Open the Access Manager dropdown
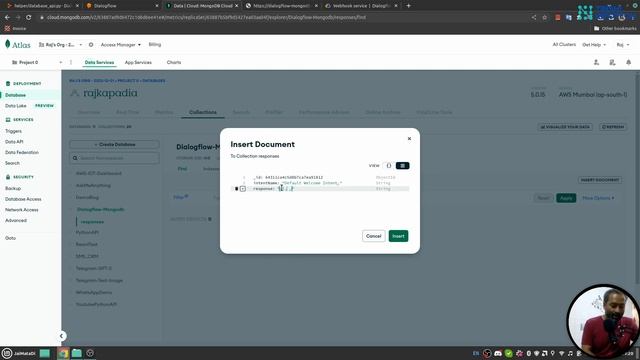 click(x=121, y=44)
